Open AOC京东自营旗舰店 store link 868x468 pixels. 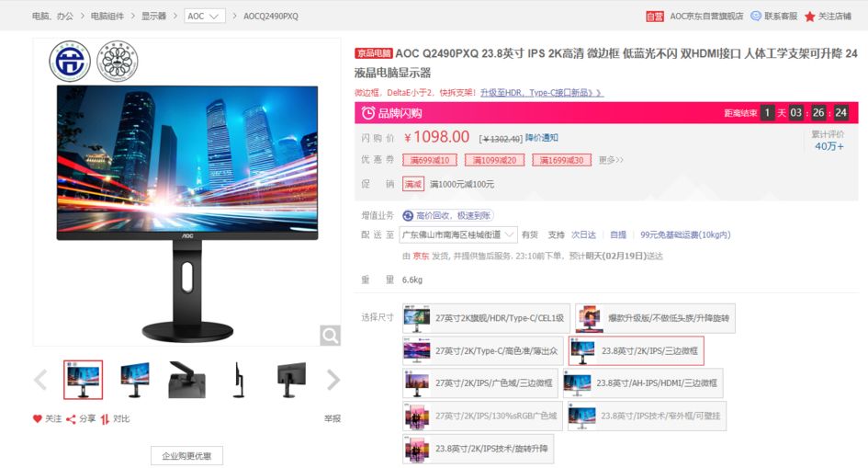point(706,16)
